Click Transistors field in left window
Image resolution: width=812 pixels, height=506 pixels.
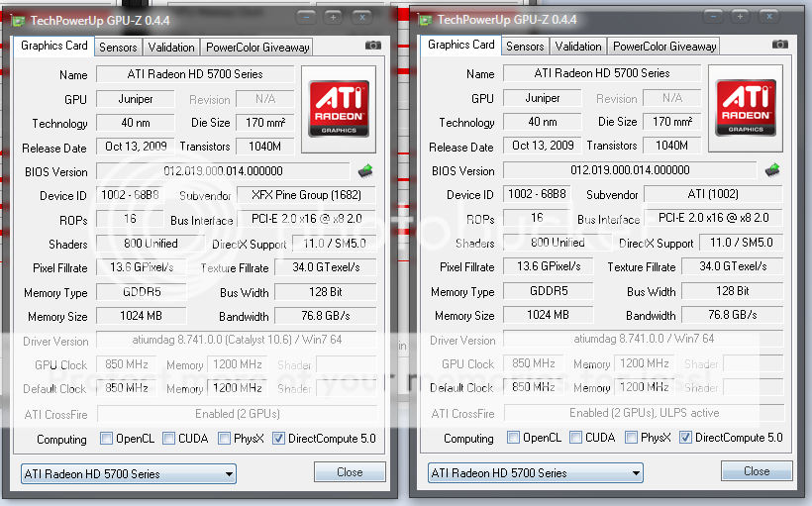[264, 147]
